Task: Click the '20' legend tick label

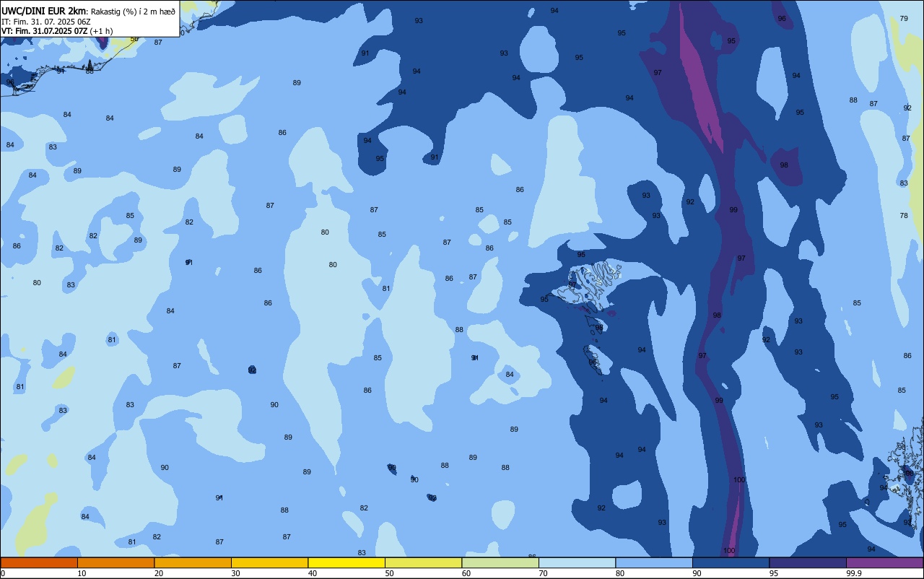Action: (x=159, y=573)
